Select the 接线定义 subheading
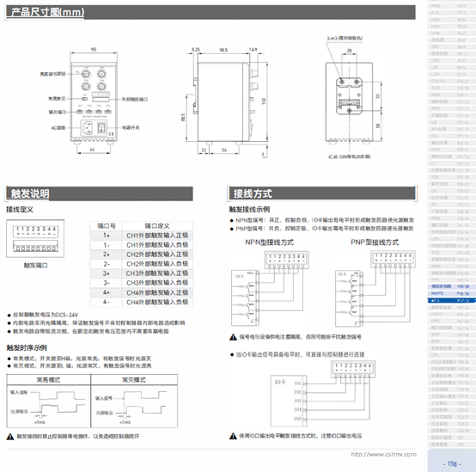Image resolution: width=476 pixels, height=472 pixels. pyautogui.click(x=20, y=209)
